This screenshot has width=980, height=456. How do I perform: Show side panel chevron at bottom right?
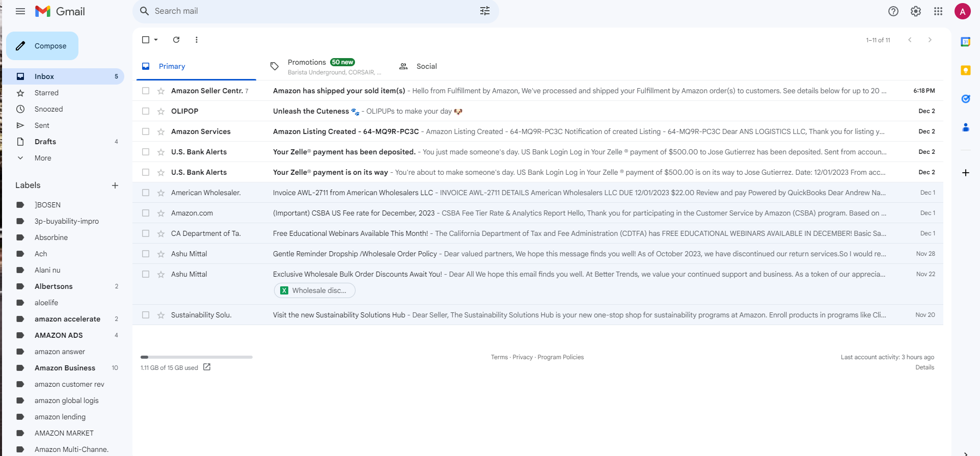coord(965,453)
